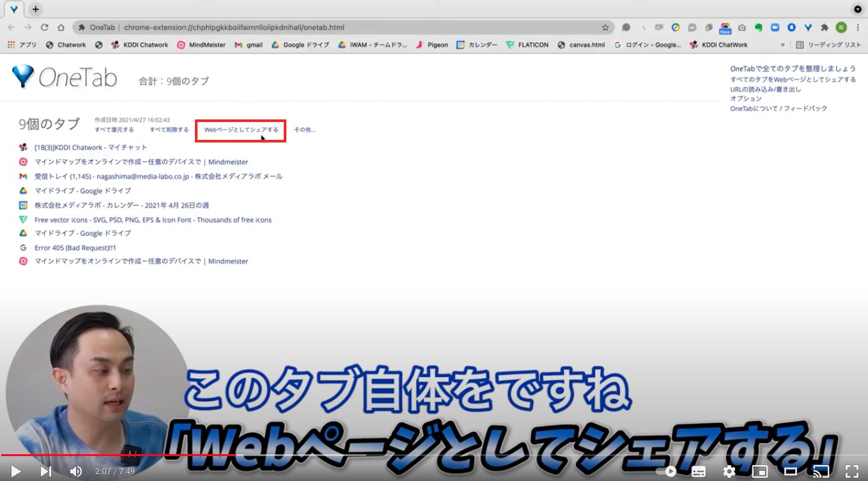Open the 株式会社メディアラボ カレンダー link
This screenshot has width=868, height=481.
point(121,205)
